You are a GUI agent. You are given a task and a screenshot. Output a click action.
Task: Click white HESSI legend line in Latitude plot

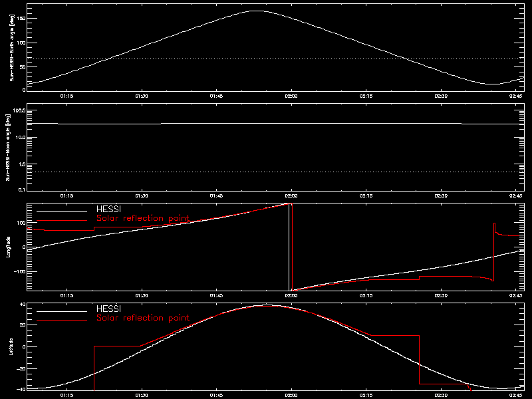tap(62, 311)
